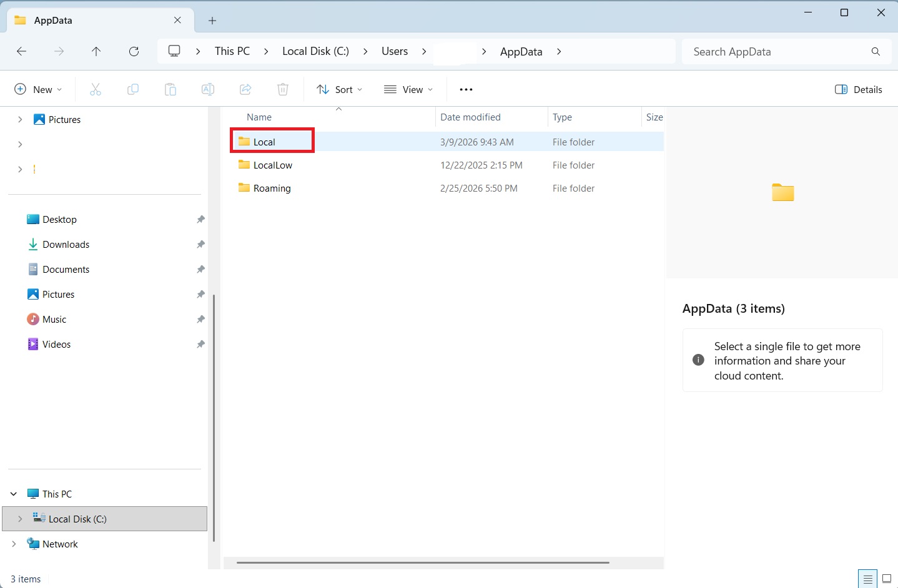The image size is (898, 588).
Task: Click the New button
Action: (x=38, y=90)
